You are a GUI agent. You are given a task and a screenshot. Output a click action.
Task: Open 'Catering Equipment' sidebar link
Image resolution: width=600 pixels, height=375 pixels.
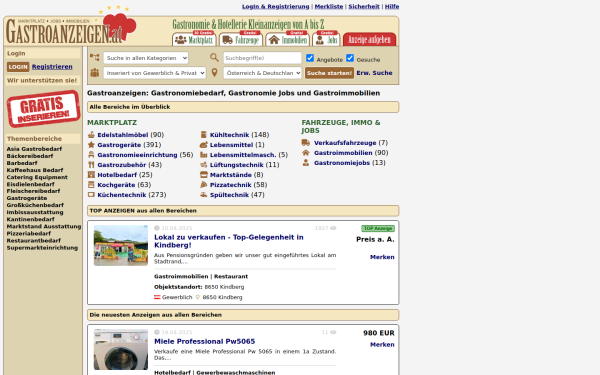pos(37,177)
